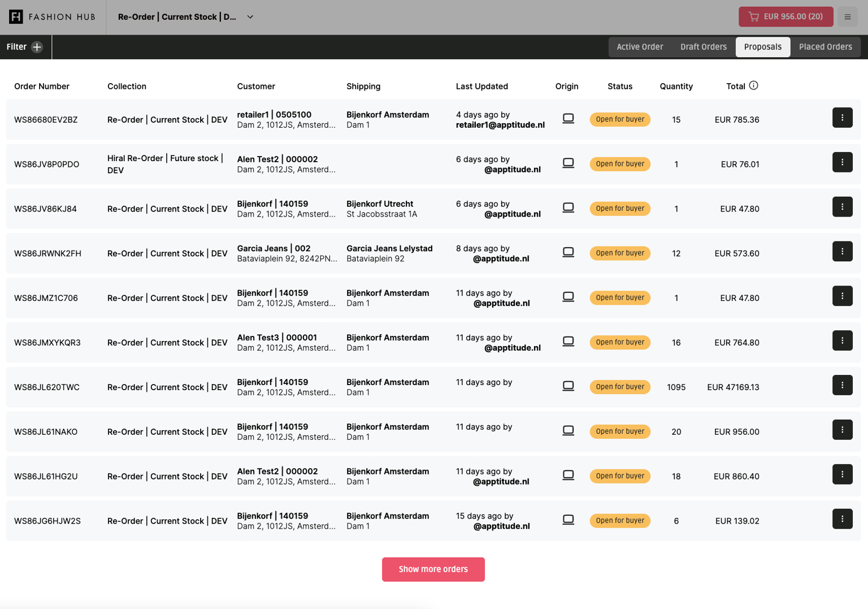868x609 pixels.
Task: Open order number WS86JMZ1C706 row
Action: point(46,298)
